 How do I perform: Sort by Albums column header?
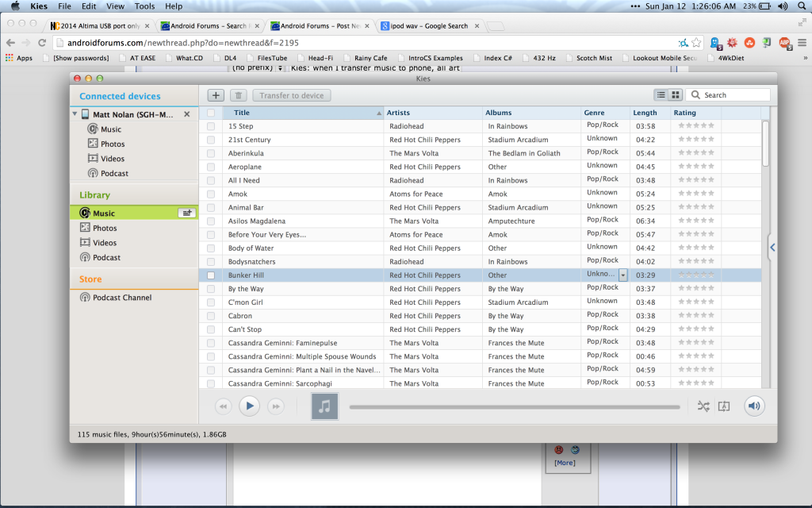pyautogui.click(x=531, y=113)
